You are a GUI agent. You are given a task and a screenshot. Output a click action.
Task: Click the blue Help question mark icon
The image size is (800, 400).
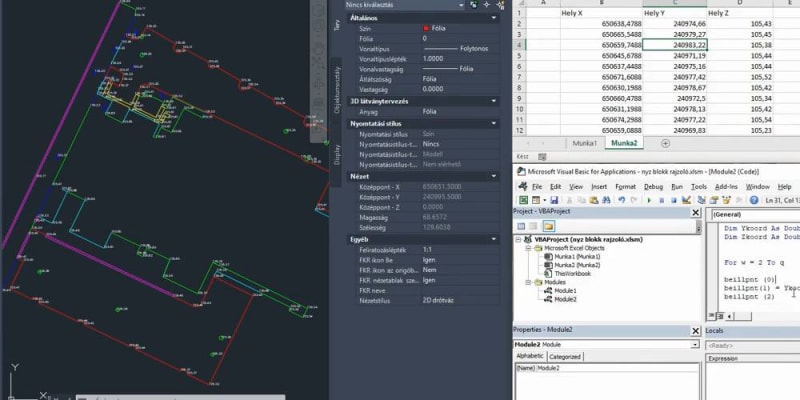pos(754,200)
